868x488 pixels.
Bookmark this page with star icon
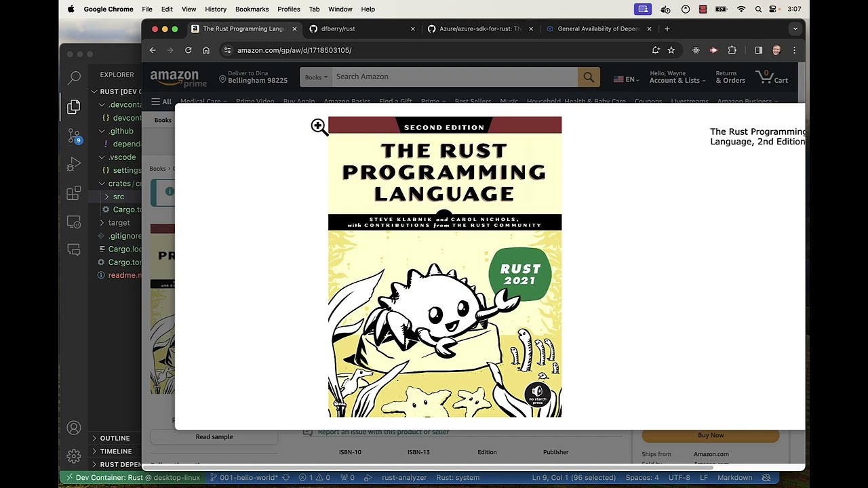(671, 50)
